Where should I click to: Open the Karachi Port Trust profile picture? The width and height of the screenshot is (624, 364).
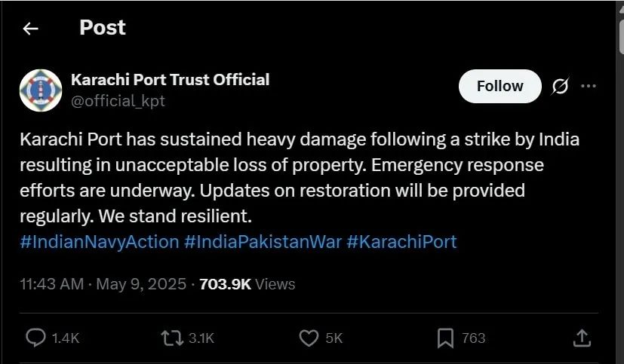click(x=41, y=90)
